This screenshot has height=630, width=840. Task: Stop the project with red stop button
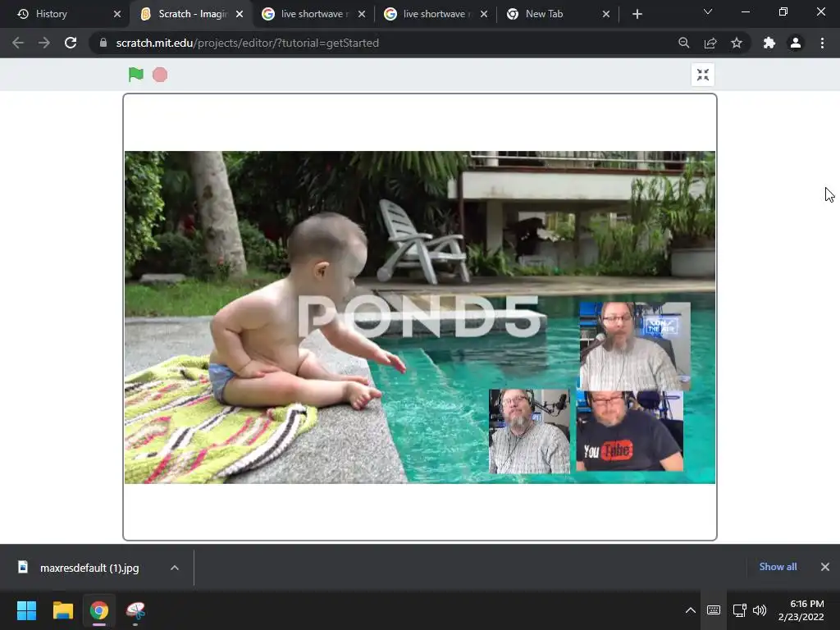click(x=160, y=75)
